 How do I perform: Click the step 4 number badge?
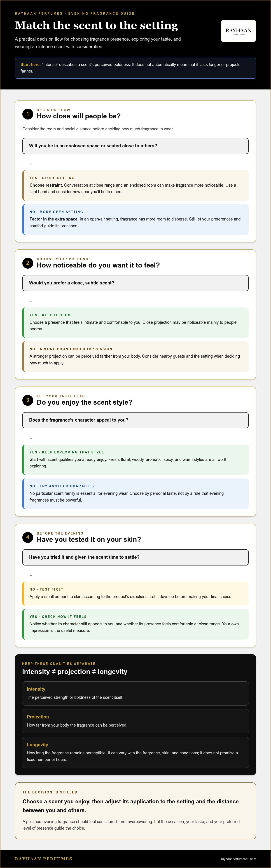[x=28, y=537]
